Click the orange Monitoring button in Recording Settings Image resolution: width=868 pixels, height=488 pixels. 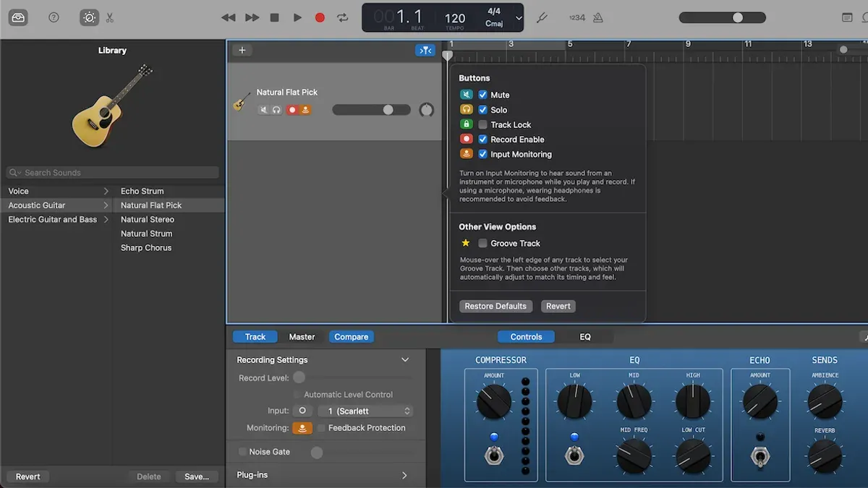click(302, 428)
